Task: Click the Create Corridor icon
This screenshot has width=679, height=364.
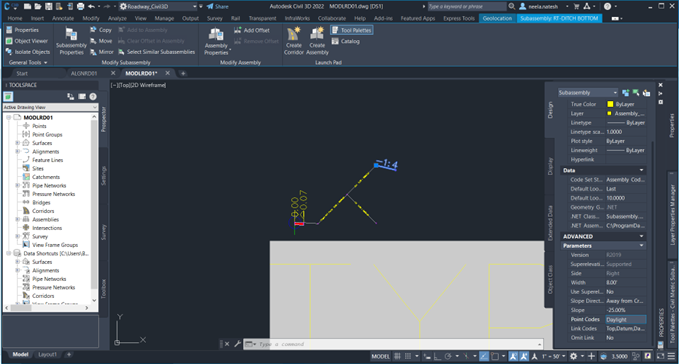Action: [x=294, y=41]
